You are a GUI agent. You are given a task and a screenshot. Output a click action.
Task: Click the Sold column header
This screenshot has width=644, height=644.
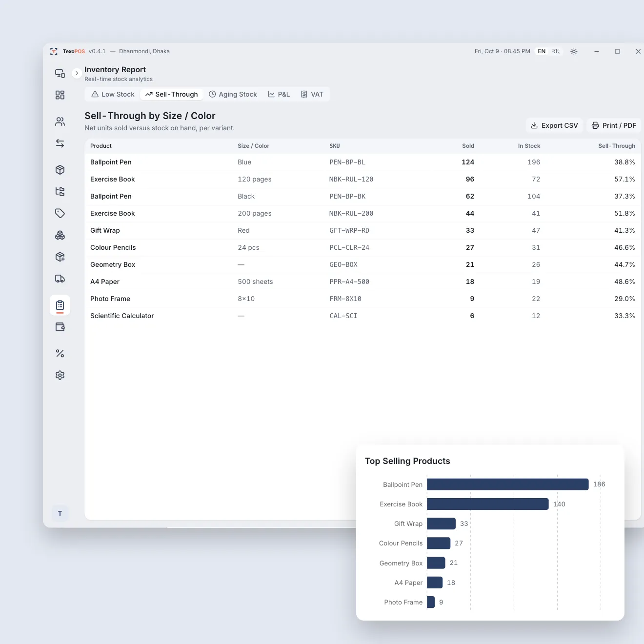tap(468, 146)
